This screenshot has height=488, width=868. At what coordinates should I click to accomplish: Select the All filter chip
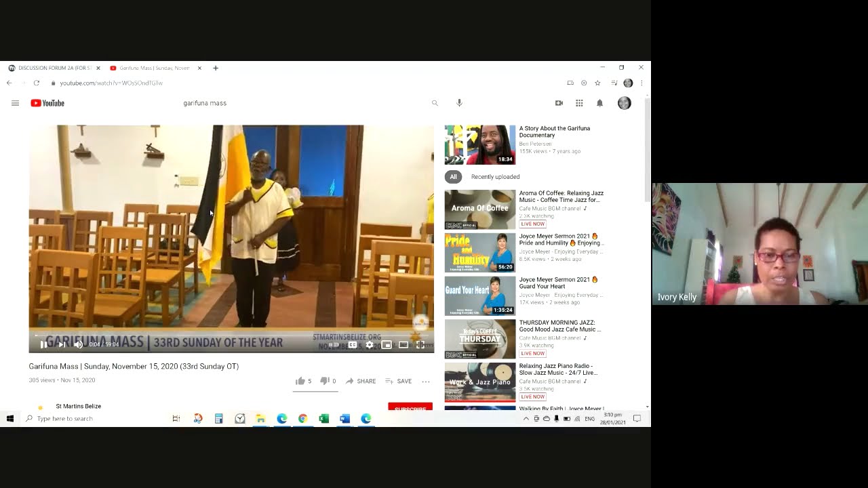[x=454, y=177]
